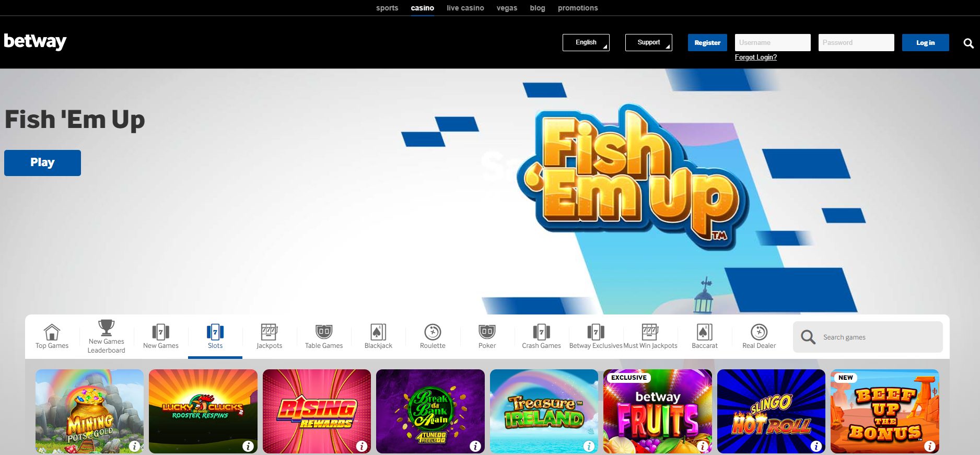Show info for Break da Bank Again
Image resolution: width=980 pixels, height=455 pixels.
point(475,446)
